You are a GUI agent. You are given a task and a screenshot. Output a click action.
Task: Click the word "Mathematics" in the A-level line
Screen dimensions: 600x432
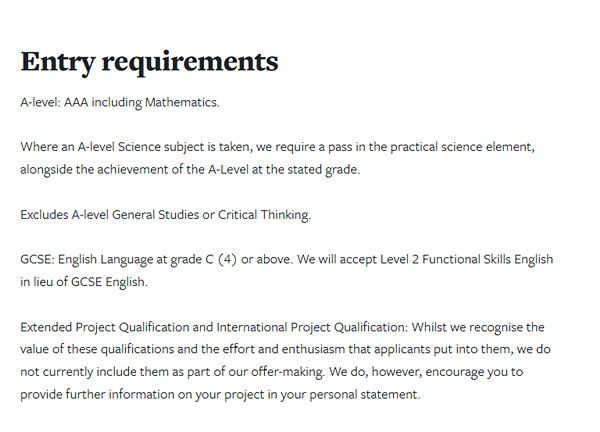180,102
